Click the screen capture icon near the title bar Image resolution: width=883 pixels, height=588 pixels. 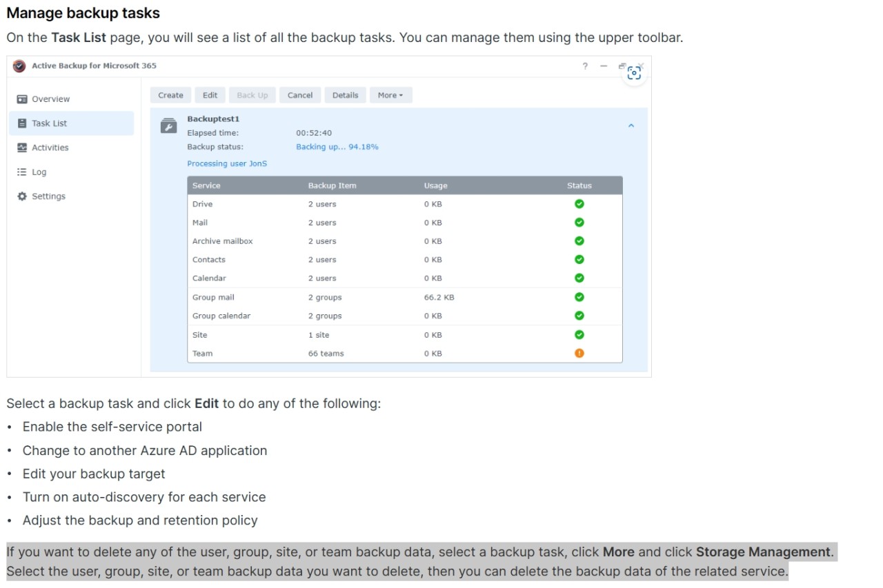pyautogui.click(x=634, y=72)
